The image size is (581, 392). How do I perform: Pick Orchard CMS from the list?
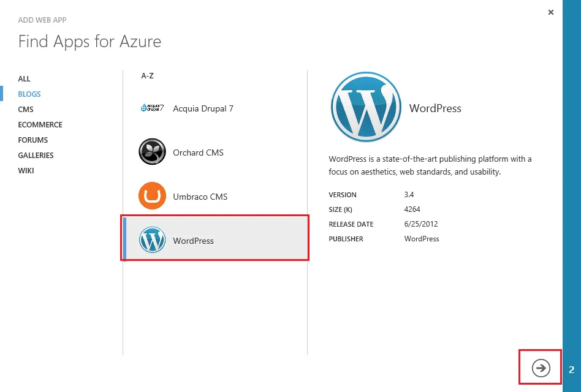198,153
